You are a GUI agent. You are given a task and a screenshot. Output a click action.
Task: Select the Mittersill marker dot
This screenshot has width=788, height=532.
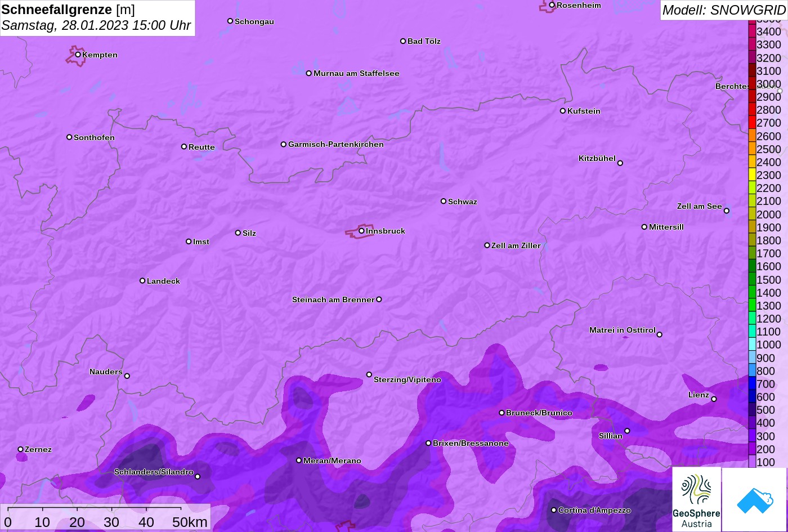coord(644,227)
